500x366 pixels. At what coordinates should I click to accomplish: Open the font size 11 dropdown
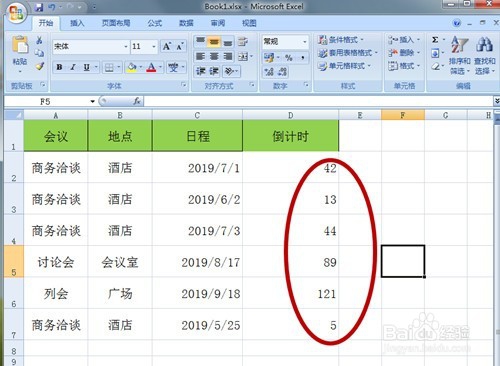(x=154, y=46)
